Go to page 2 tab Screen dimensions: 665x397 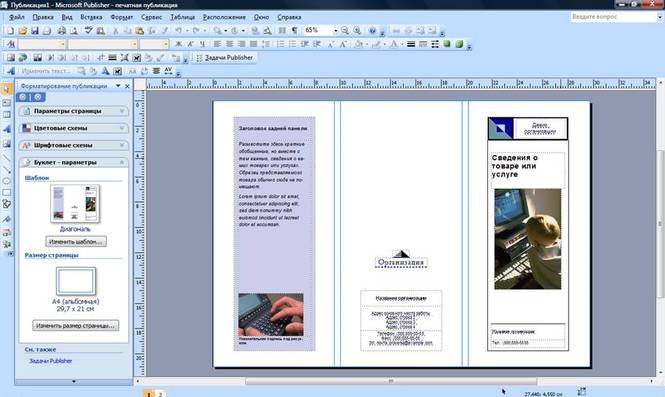tap(160, 394)
